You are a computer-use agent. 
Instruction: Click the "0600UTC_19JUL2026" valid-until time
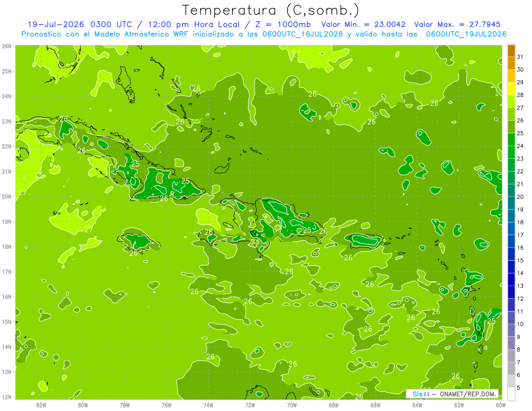466,34
